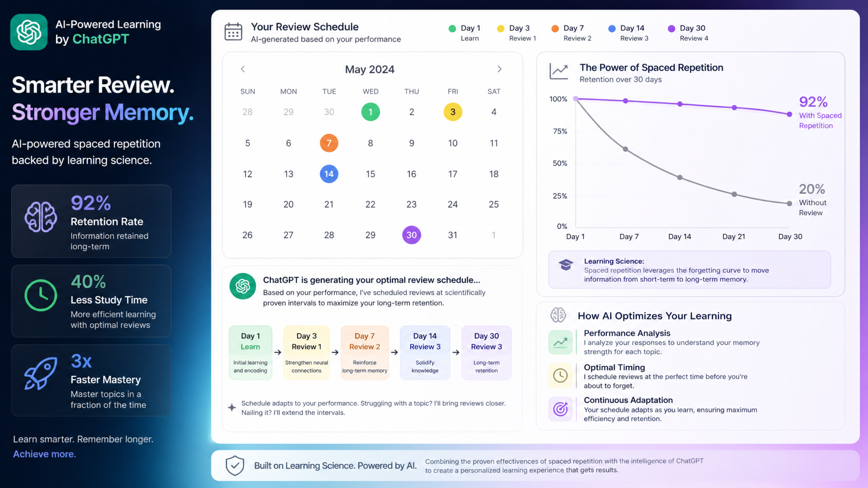Click the chart icon beside The Power of Spaced Repetition

tap(559, 71)
